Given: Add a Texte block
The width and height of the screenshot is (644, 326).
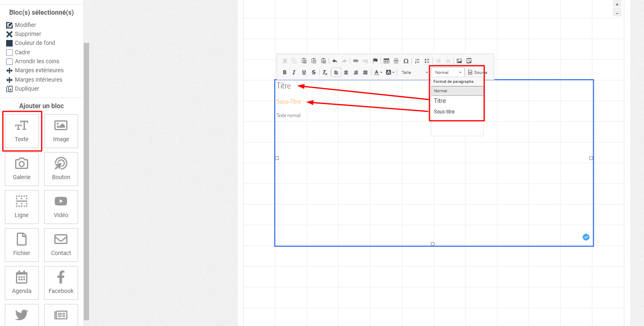Looking at the screenshot, I should pos(22,131).
